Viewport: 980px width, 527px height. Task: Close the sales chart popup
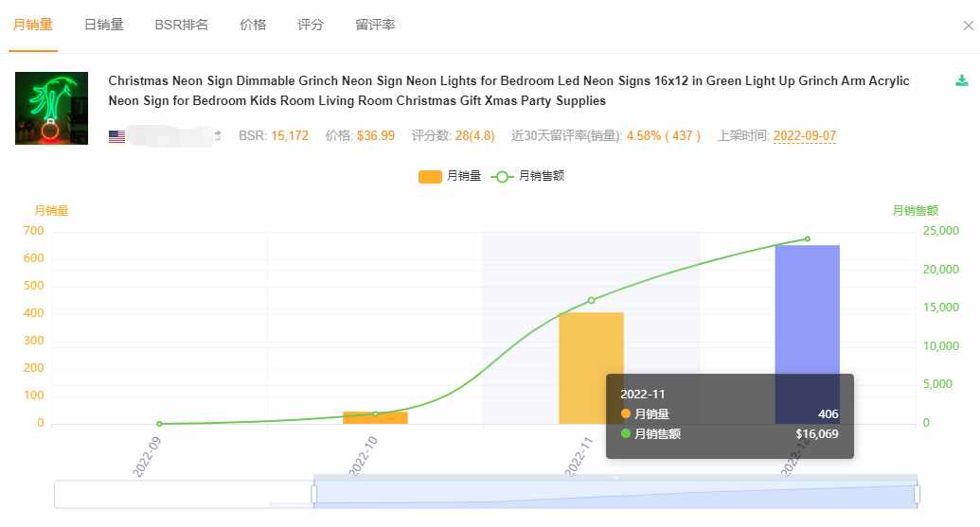point(968,26)
